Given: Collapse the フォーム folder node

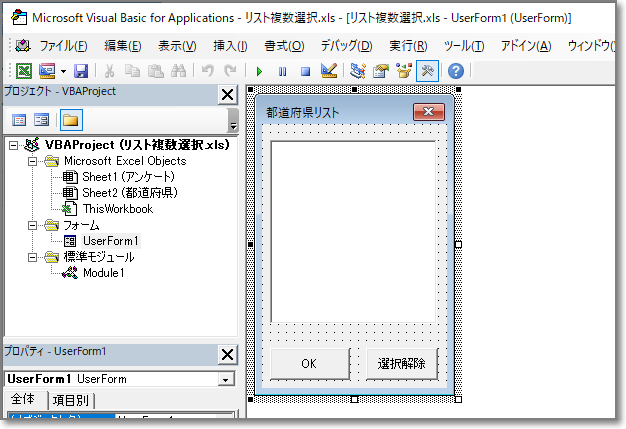Looking at the screenshot, I should (x=32, y=225).
